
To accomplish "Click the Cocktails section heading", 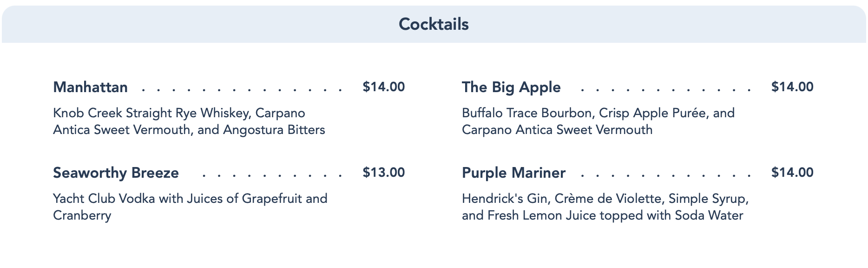I will click(x=434, y=24).
